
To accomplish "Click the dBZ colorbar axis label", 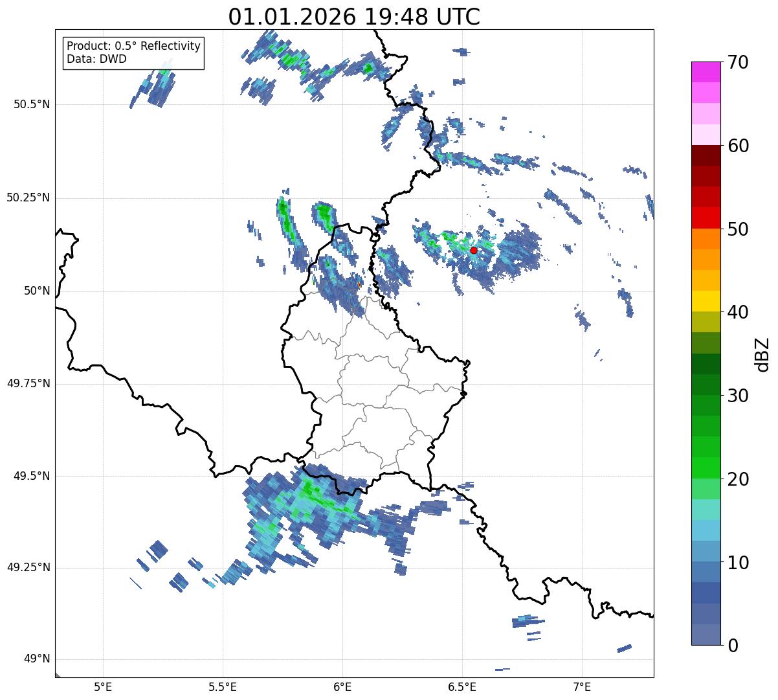I will pos(762,354).
